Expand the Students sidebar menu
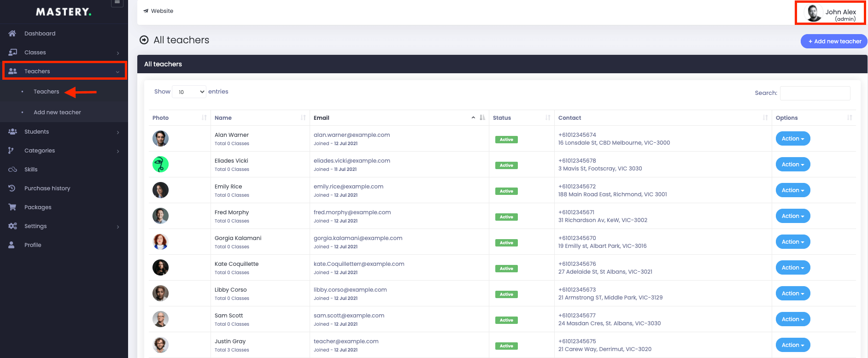This screenshot has height=358, width=868. (118, 132)
